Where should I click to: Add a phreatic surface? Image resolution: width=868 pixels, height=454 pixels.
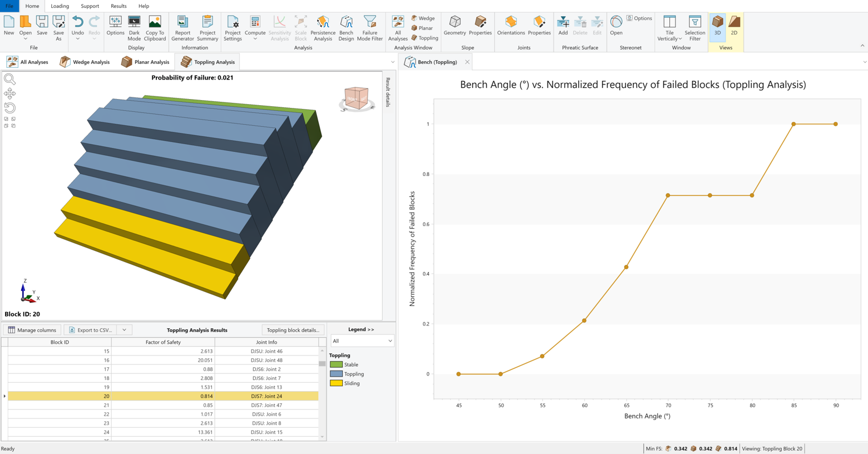pyautogui.click(x=563, y=26)
